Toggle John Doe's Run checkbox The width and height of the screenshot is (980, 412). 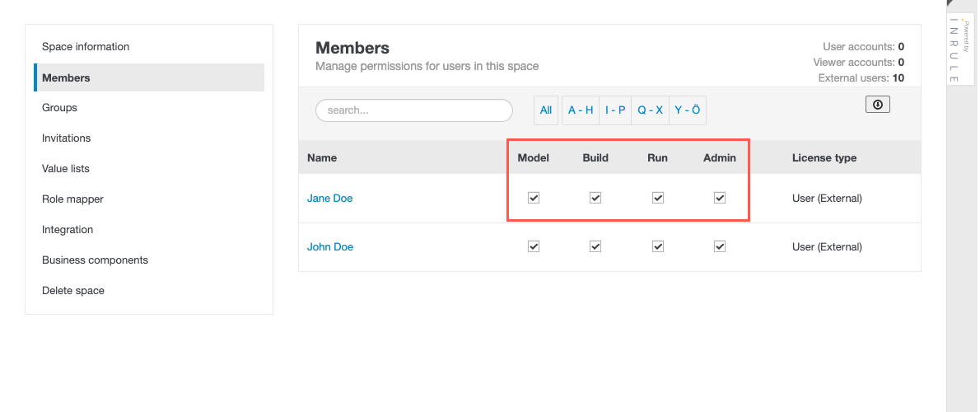657,246
